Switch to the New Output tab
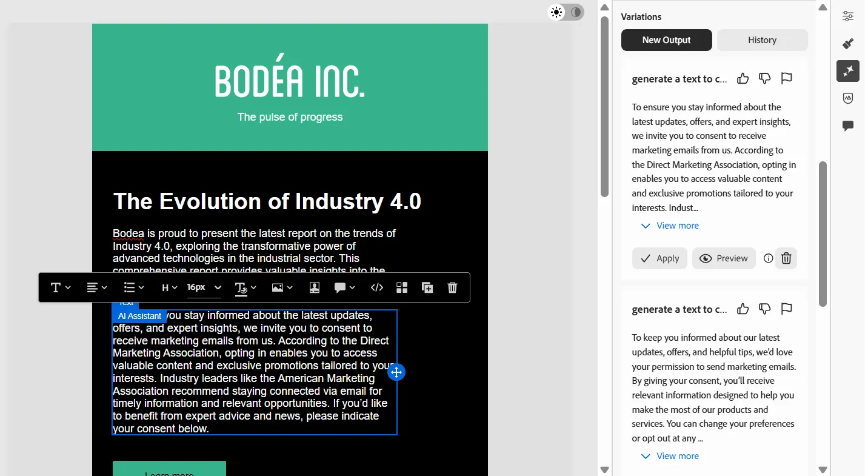Image resolution: width=868 pixels, height=476 pixels. [x=666, y=40]
